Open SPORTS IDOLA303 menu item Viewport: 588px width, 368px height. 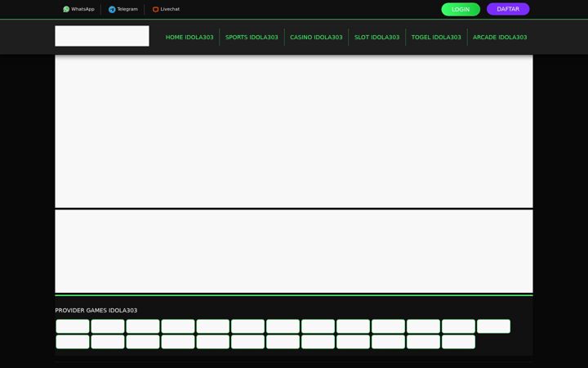[x=252, y=37]
